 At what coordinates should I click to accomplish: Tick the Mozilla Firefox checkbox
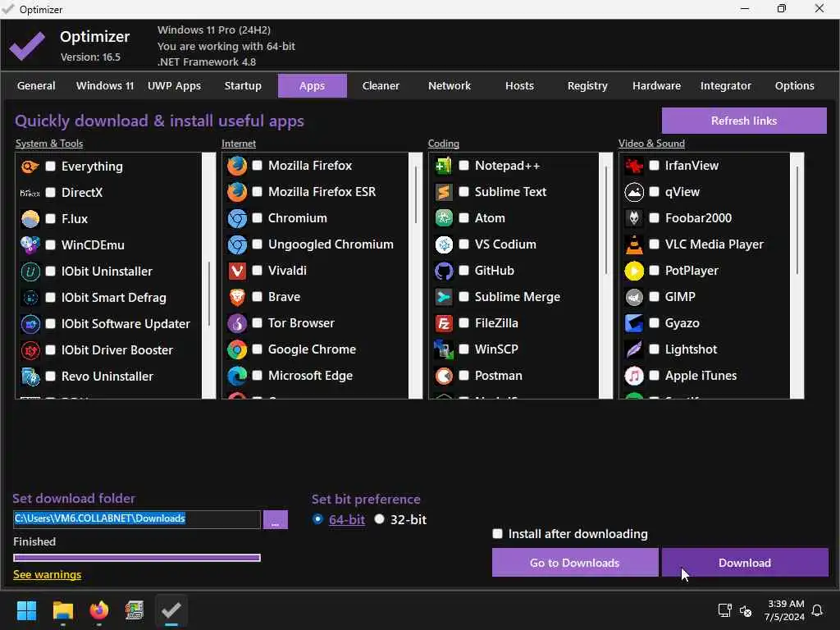click(x=257, y=166)
